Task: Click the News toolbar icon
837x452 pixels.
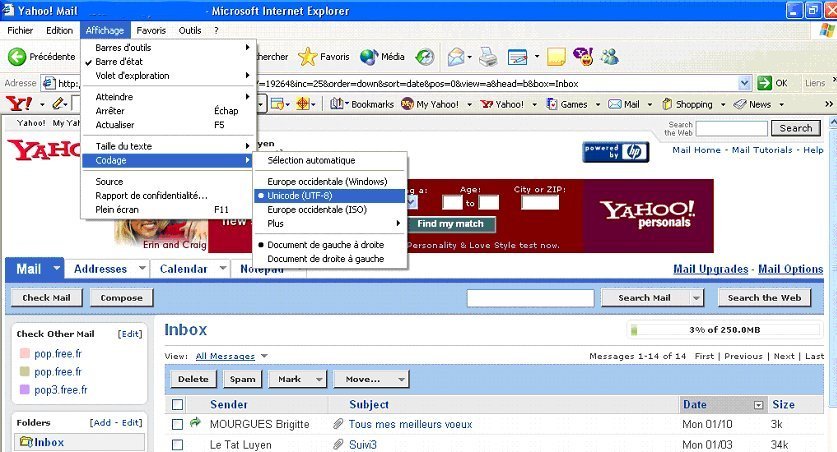Action: point(739,104)
